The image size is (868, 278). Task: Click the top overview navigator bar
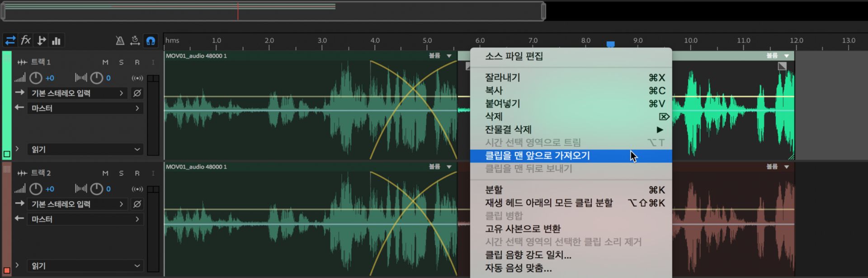273,11
